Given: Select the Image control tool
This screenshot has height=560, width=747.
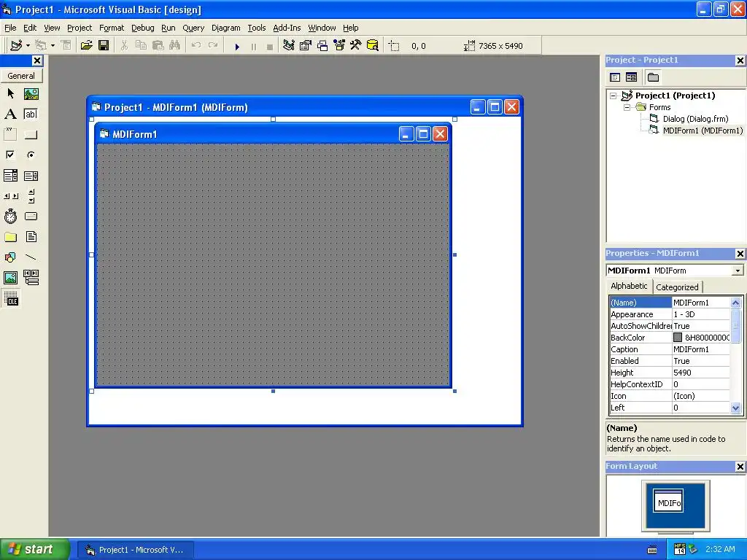Looking at the screenshot, I should tap(10, 278).
